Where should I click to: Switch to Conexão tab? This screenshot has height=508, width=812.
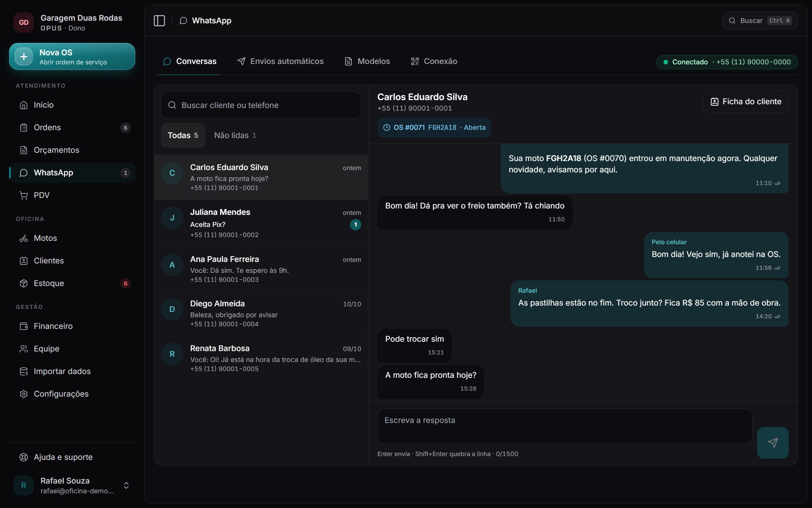(434, 61)
